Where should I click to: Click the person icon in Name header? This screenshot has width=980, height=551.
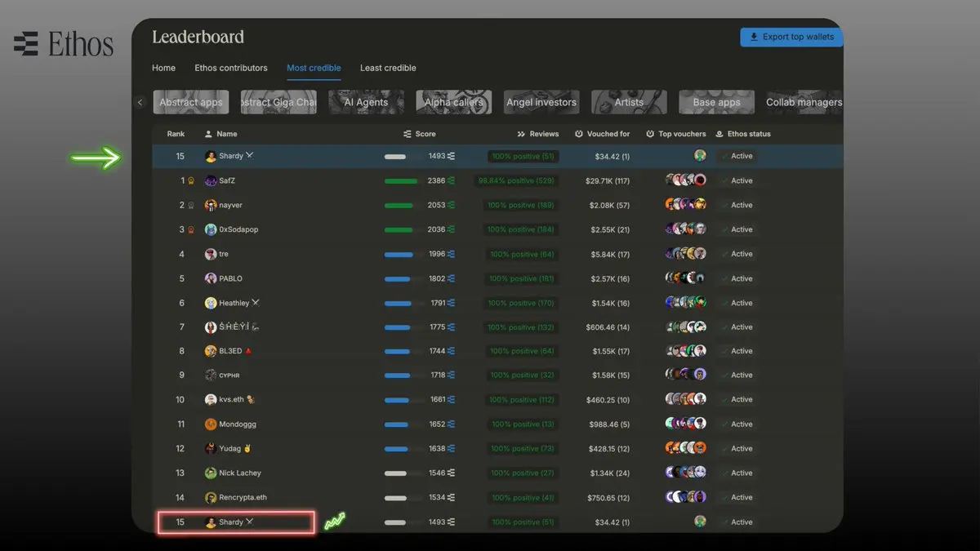(208, 134)
